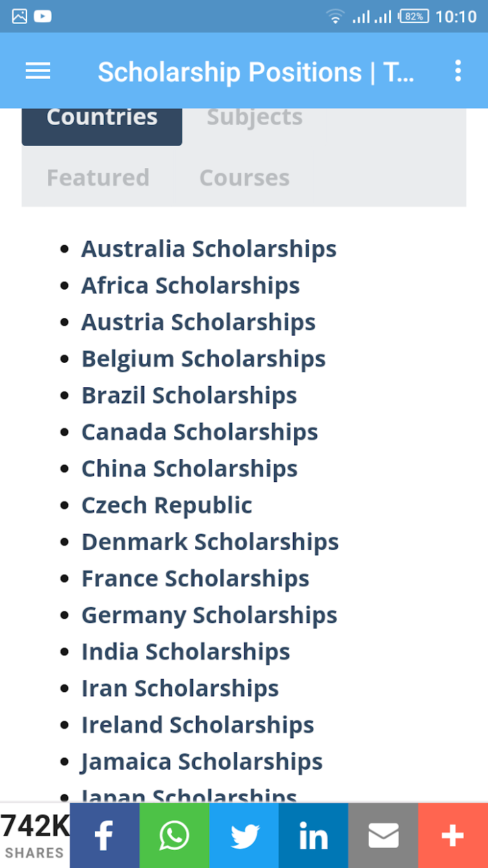This screenshot has width=488, height=868.
Task: Open the three-dot overflow menu
Action: coord(457,70)
